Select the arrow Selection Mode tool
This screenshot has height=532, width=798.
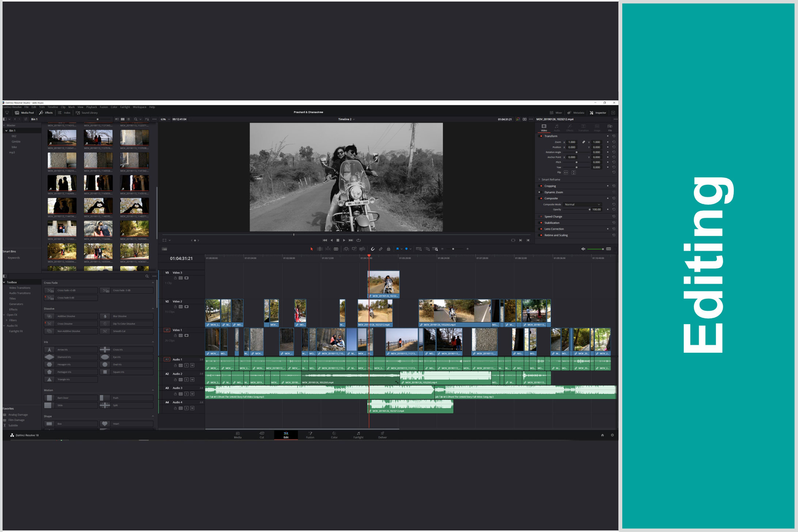[312, 249]
